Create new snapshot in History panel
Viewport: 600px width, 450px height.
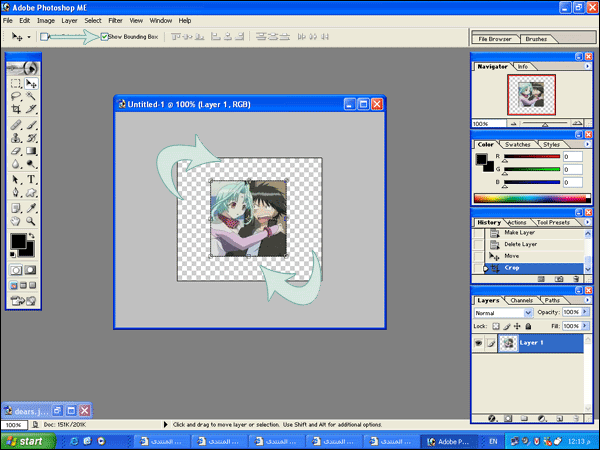coord(559,279)
